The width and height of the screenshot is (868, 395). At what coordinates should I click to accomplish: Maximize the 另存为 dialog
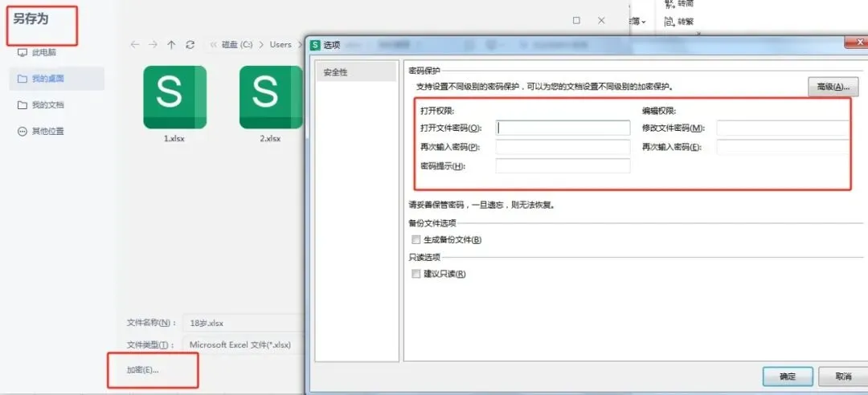coord(576,20)
